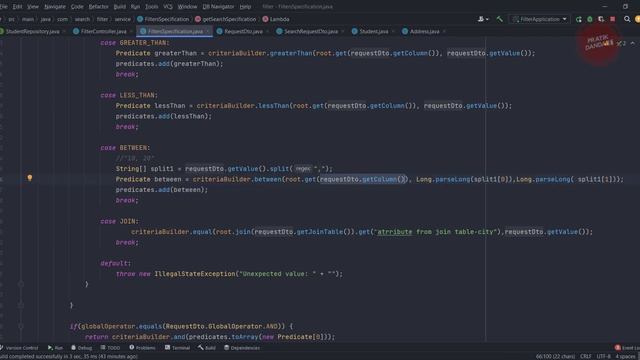Open the Run menu
Image resolution: width=640 pixels, height=360 pixels.
135,7
